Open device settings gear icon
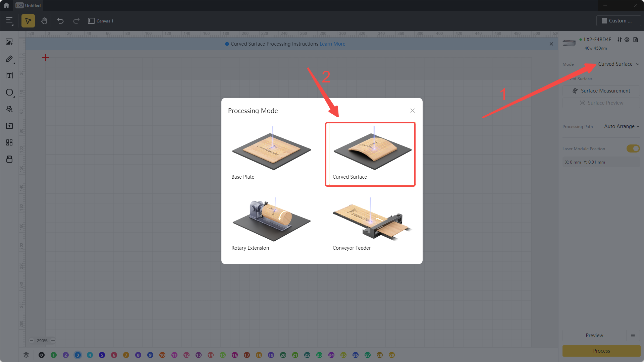The width and height of the screenshot is (644, 362). click(x=627, y=40)
